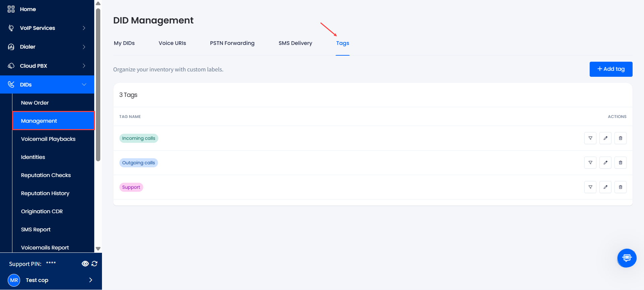Open the live chat widget

(x=627, y=258)
